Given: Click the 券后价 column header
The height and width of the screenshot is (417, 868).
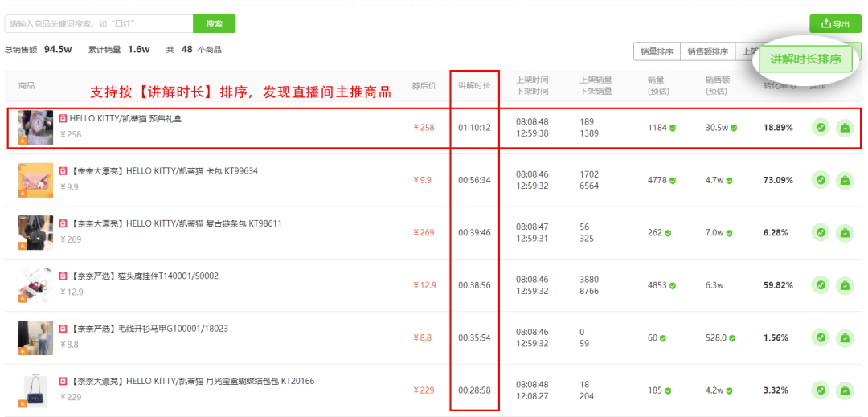Looking at the screenshot, I should coord(424,86).
